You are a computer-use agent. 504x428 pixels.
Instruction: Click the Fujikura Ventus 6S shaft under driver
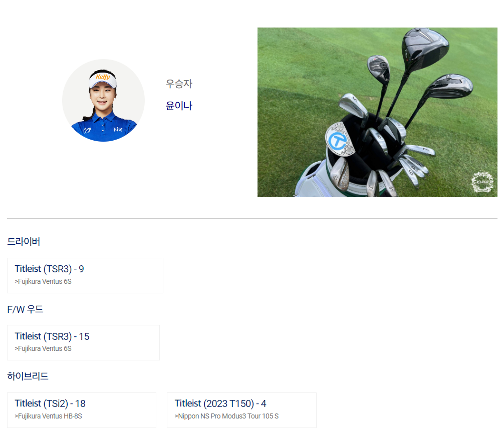(43, 281)
